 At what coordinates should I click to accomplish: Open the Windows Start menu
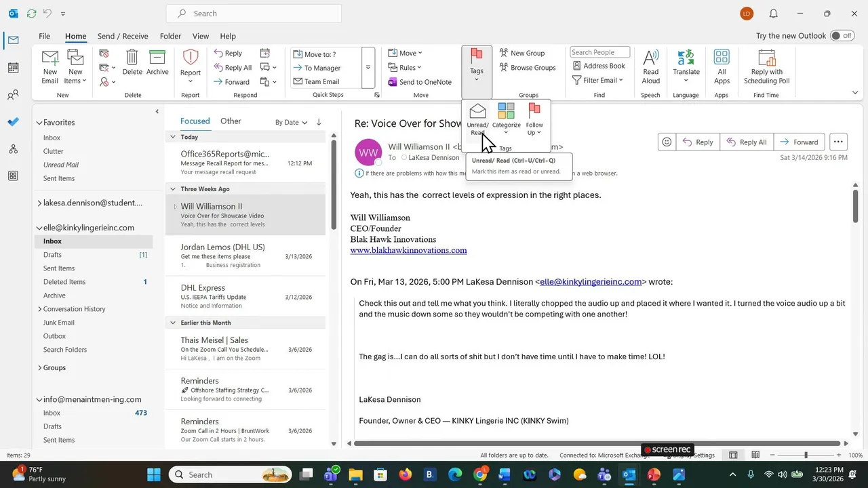pyautogui.click(x=154, y=474)
